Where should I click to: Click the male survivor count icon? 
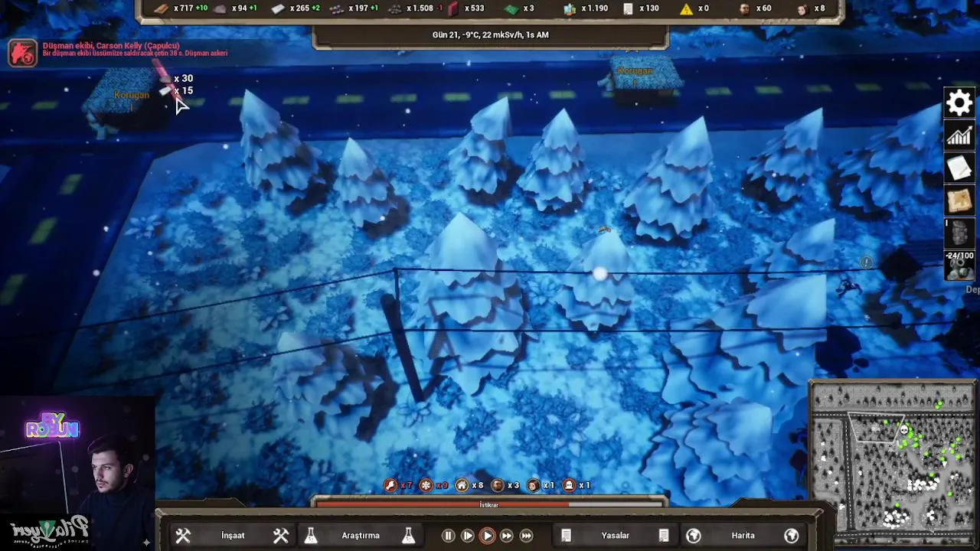[744, 8]
